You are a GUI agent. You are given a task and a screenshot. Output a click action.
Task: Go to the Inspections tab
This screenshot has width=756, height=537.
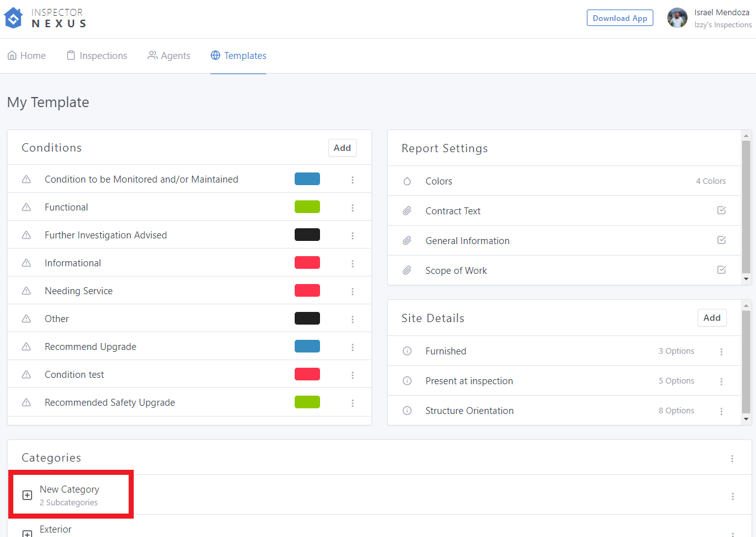tap(97, 56)
